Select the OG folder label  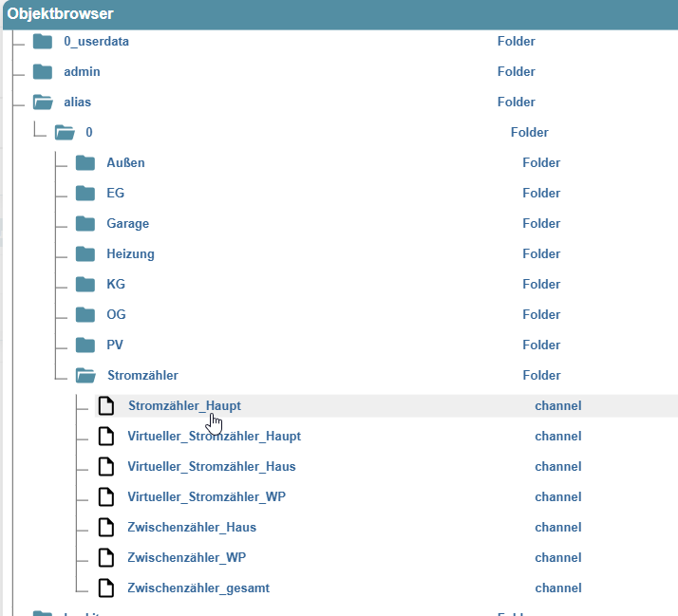116,315
